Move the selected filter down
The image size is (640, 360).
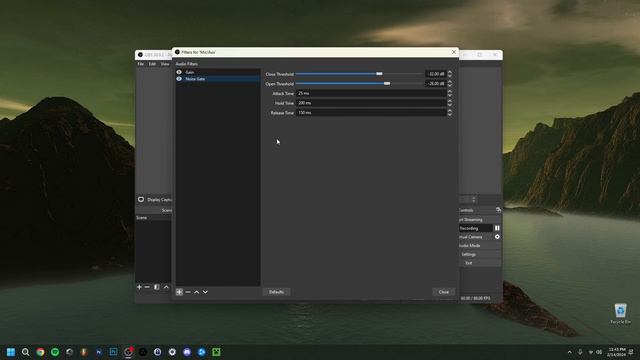[x=205, y=292]
